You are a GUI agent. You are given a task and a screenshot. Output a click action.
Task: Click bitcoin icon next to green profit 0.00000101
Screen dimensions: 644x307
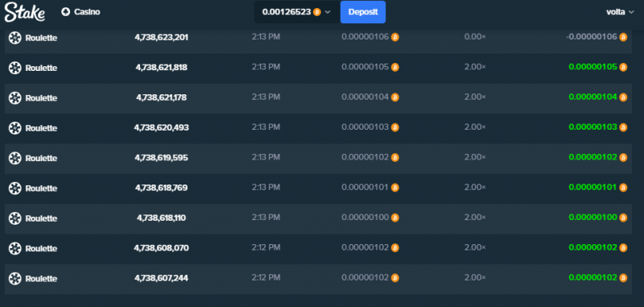tap(623, 188)
